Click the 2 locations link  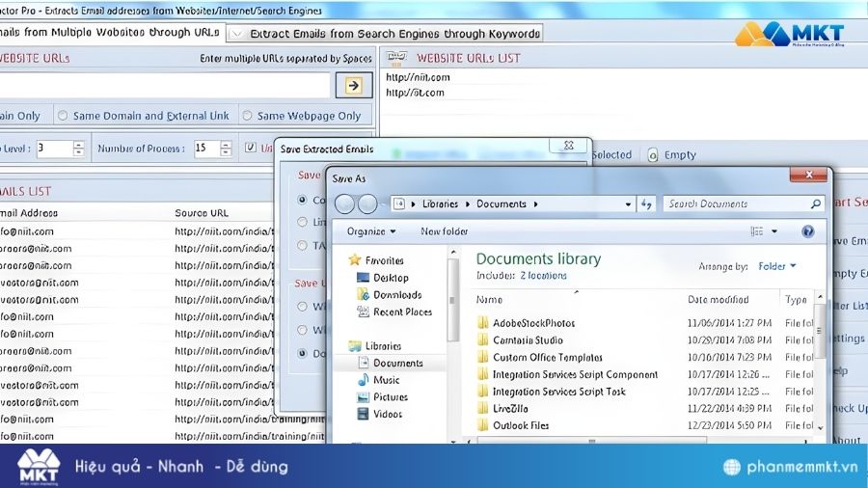click(x=543, y=276)
